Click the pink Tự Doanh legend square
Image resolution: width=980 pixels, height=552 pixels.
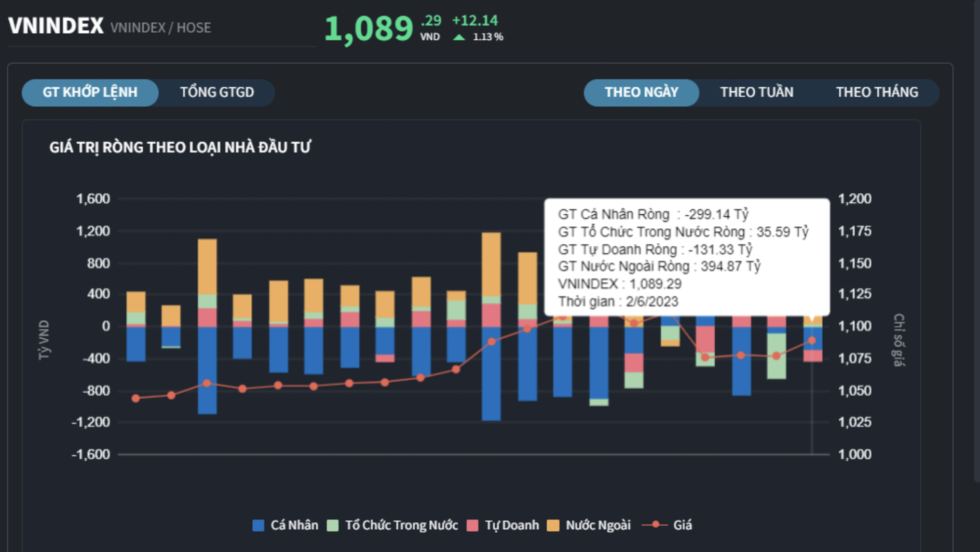coord(472,526)
